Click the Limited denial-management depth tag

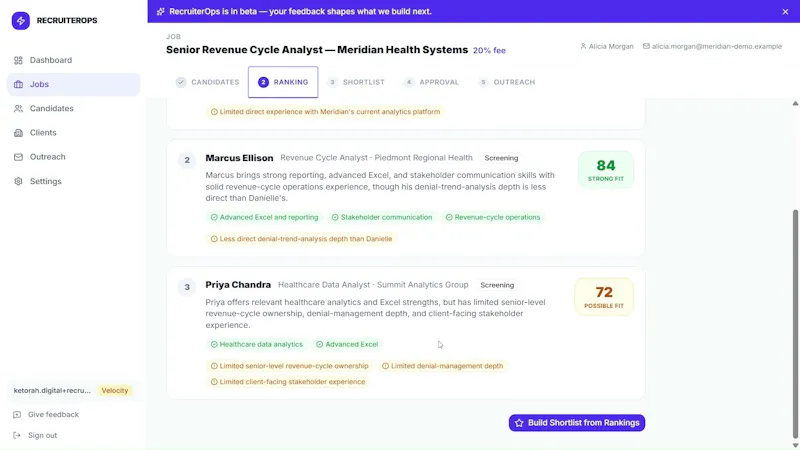click(x=442, y=366)
